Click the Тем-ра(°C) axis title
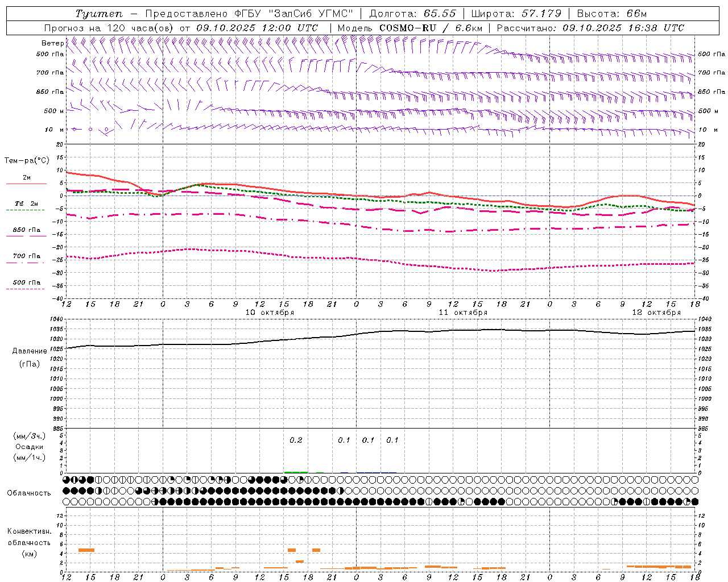 (x=27, y=161)
